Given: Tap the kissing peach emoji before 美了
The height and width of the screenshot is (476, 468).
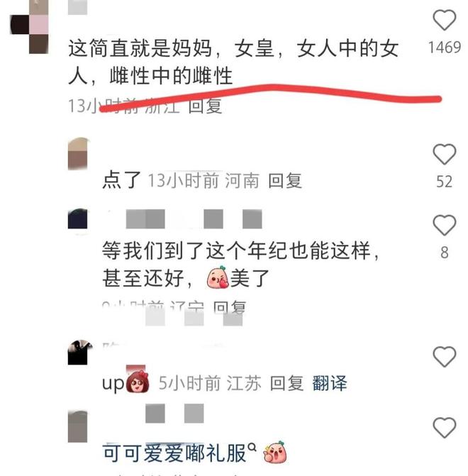Looking at the screenshot, I should 218,278.
